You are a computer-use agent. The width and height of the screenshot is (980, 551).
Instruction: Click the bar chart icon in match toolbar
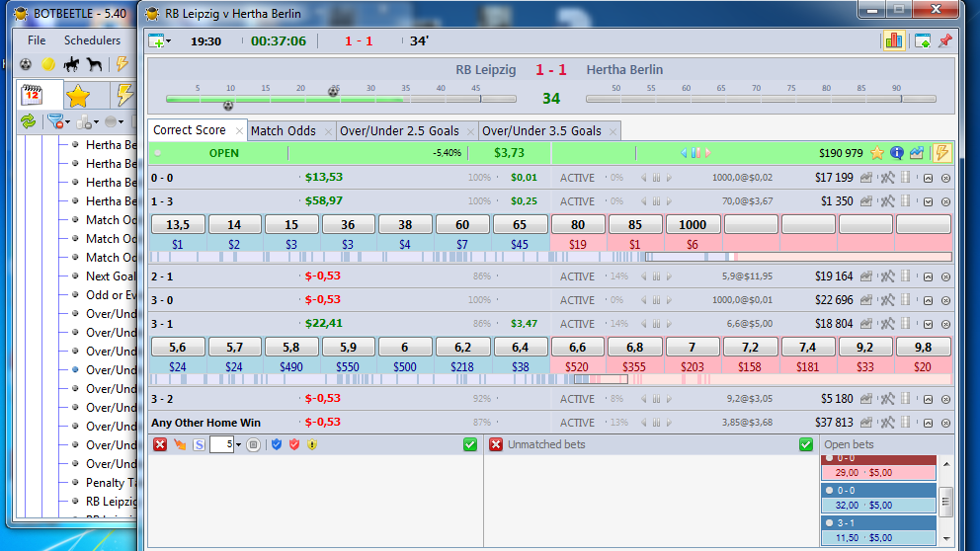click(x=894, y=41)
